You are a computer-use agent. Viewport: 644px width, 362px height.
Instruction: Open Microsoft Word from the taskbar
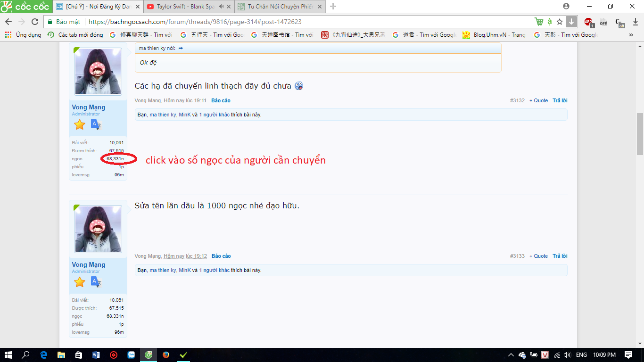click(x=96, y=355)
